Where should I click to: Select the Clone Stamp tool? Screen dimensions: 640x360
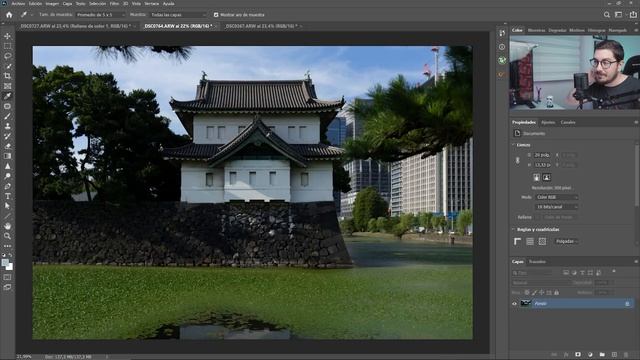(x=7, y=126)
